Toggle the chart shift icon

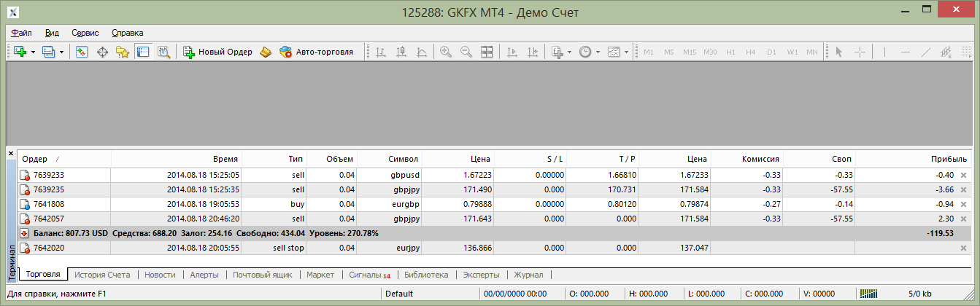coord(533,52)
